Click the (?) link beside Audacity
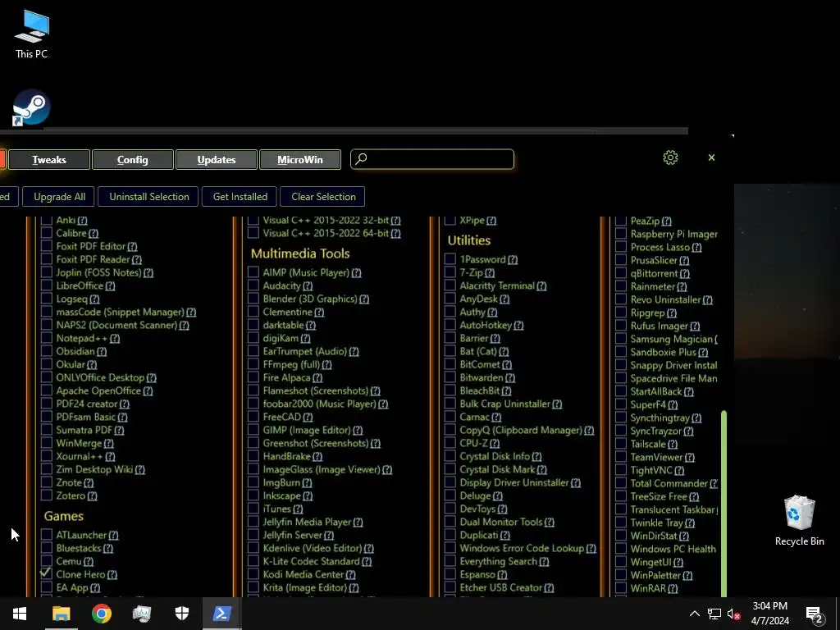This screenshot has width=840, height=630. tap(308, 286)
